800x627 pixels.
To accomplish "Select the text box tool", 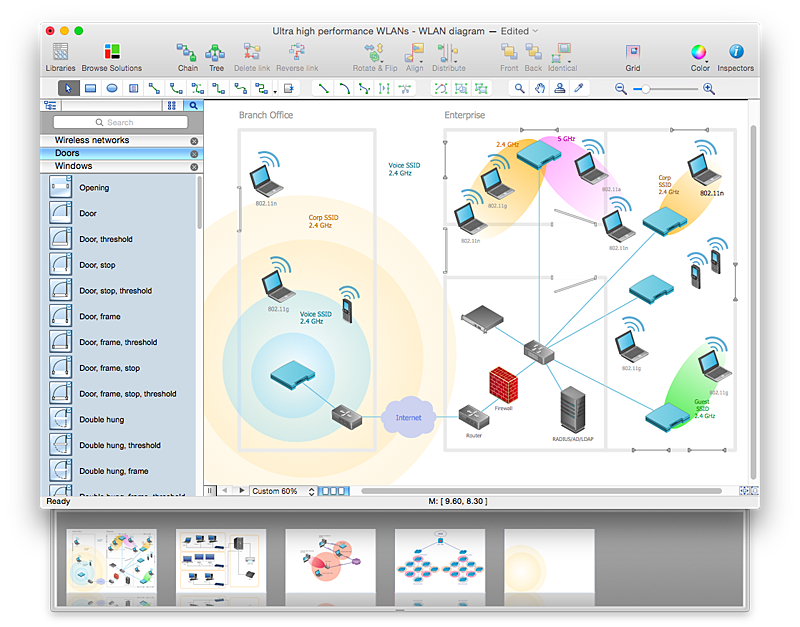I will 133,89.
